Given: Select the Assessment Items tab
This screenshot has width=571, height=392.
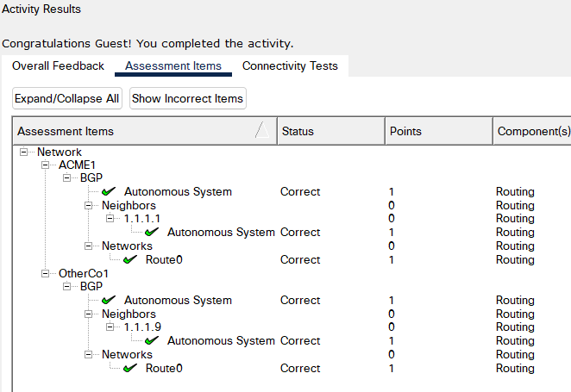Looking at the screenshot, I should pos(173,66).
